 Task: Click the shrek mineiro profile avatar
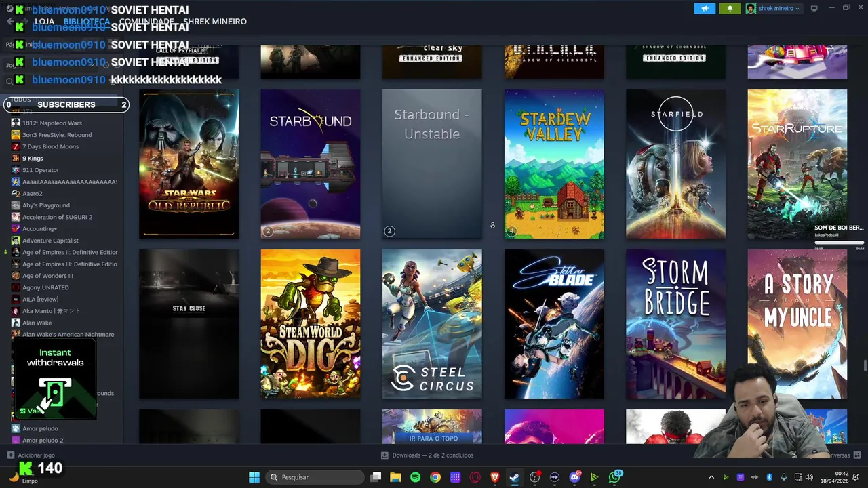[x=751, y=9]
